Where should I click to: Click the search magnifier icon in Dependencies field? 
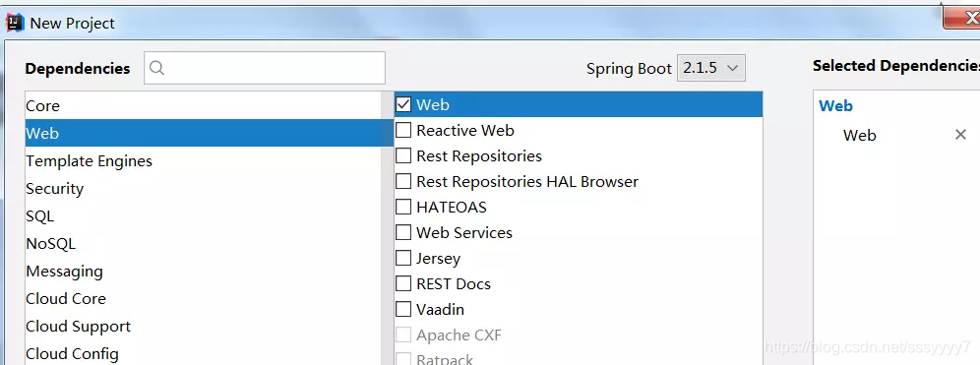156,68
